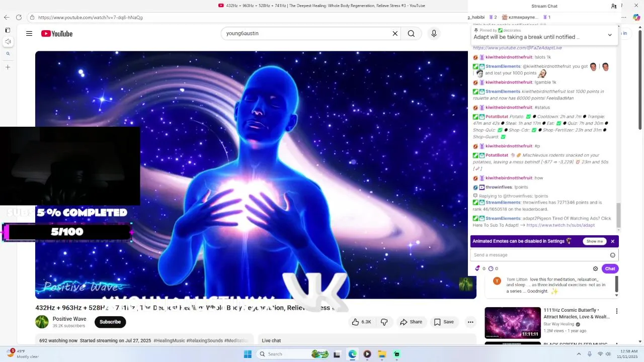The height and width of the screenshot is (362, 644).
Task: Open the video's corner channel watermark
Action: click(x=466, y=284)
